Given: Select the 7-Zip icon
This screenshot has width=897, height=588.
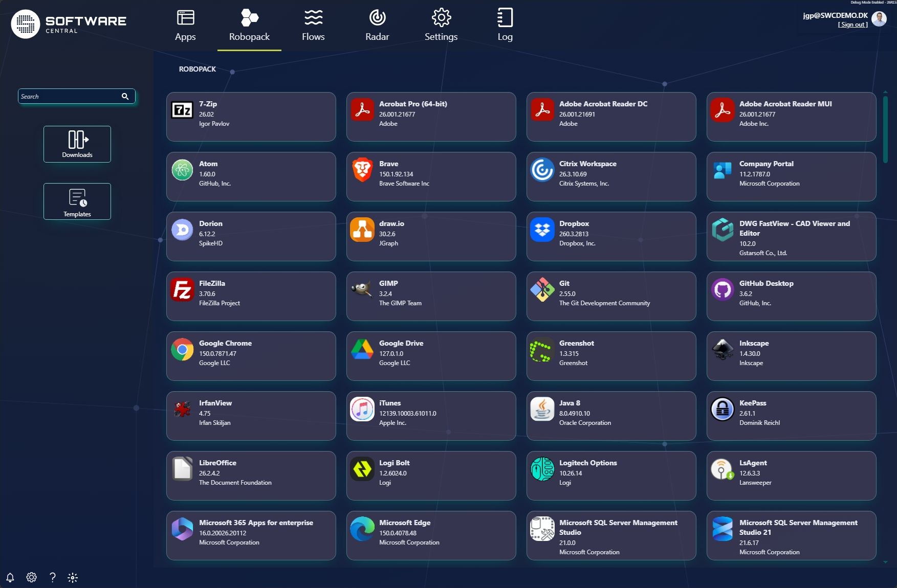Looking at the screenshot, I should [182, 109].
